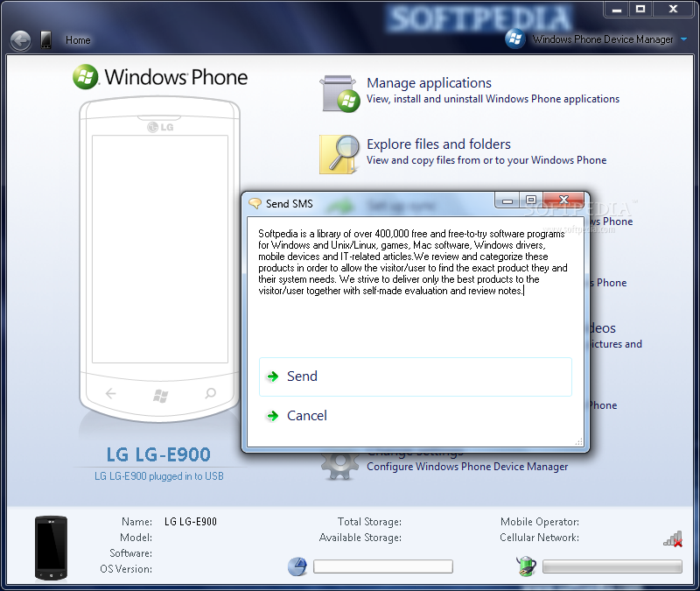Click the Name value 'LG LG-E900'
This screenshot has width=700, height=591.
pos(191,522)
